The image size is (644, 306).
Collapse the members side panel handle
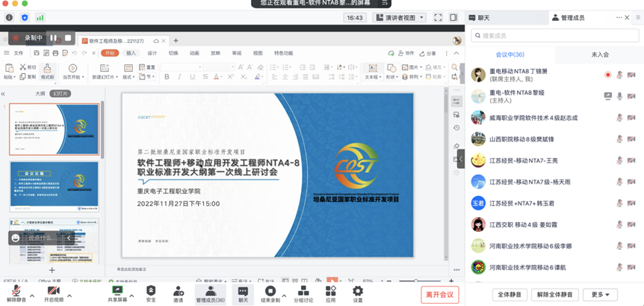tap(461, 159)
